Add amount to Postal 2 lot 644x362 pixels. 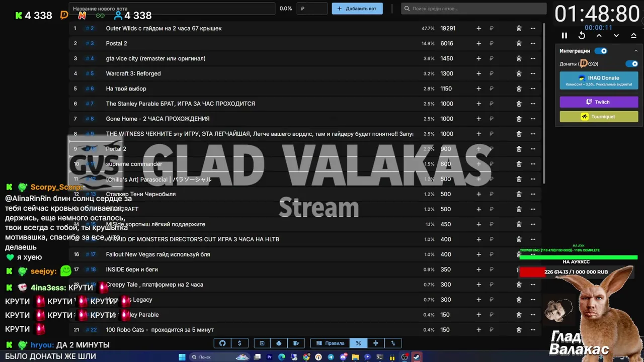pos(478,44)
